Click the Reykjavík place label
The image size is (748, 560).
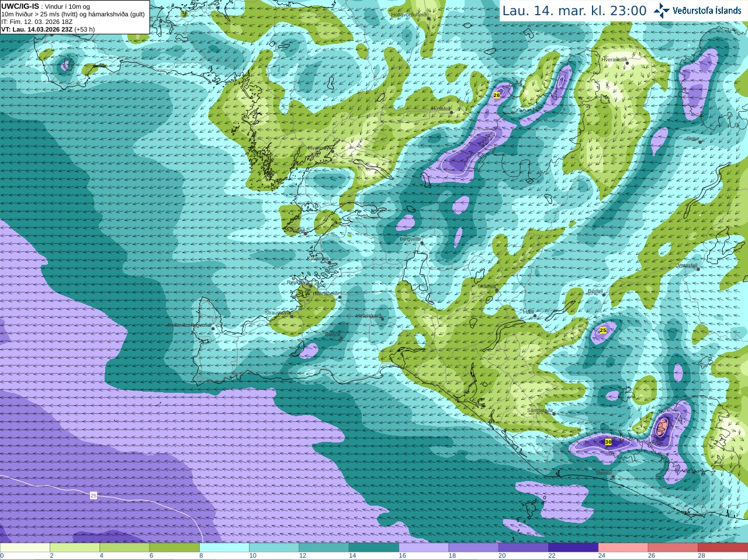pyautogui.click(x=297, y=282)
